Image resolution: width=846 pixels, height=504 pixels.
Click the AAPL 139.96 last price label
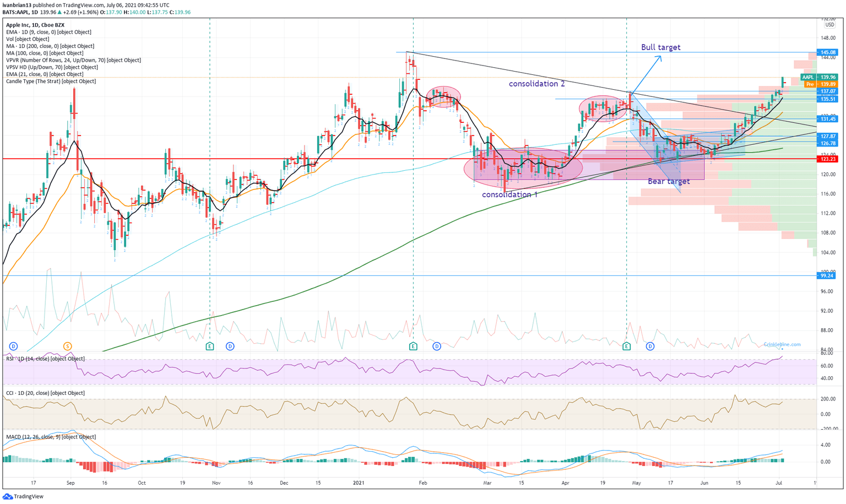coord(820,78)
